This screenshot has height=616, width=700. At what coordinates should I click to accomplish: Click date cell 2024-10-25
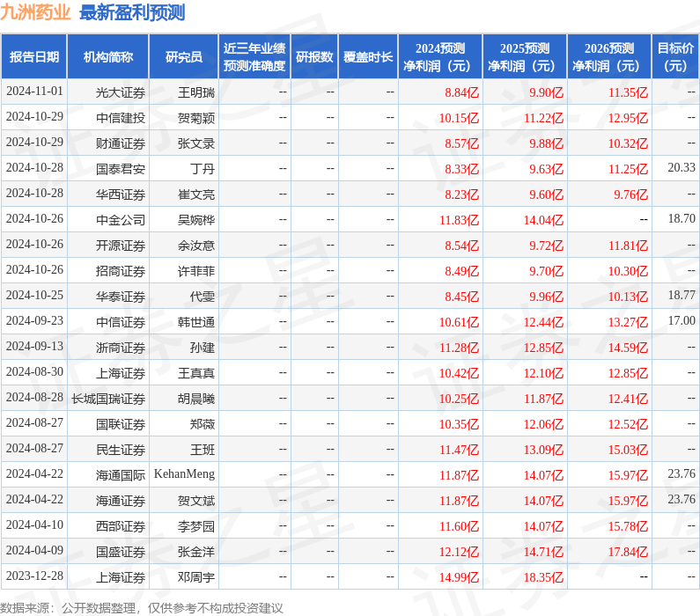click(34, 295)
